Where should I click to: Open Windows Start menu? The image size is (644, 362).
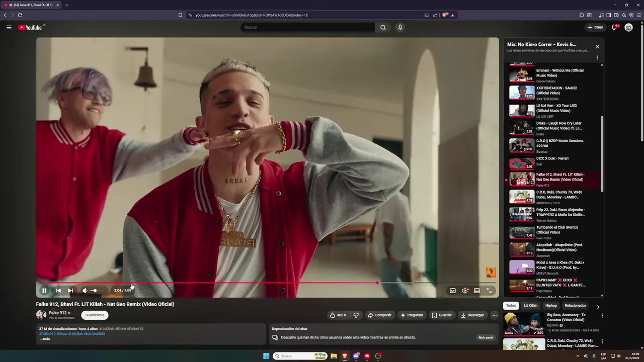[x=266, y=356]
